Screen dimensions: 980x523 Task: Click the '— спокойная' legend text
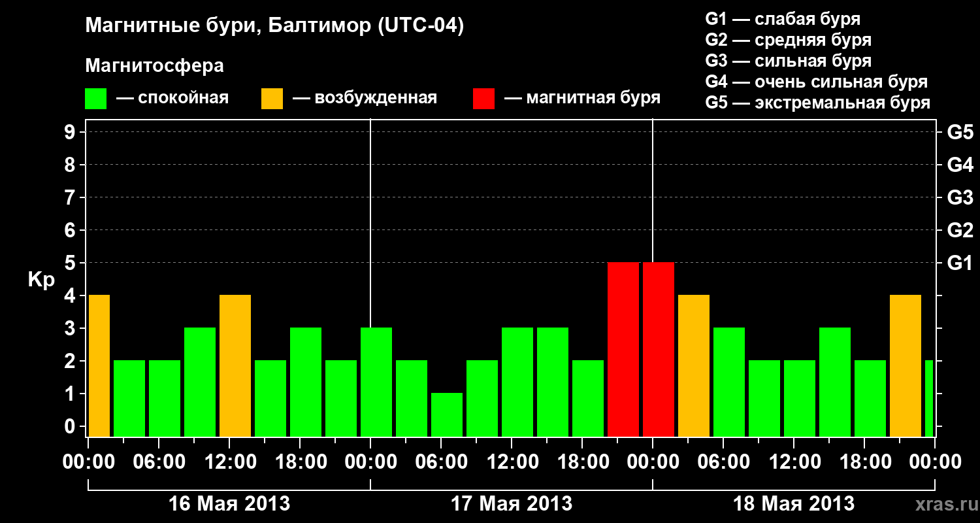click(172, 99)
